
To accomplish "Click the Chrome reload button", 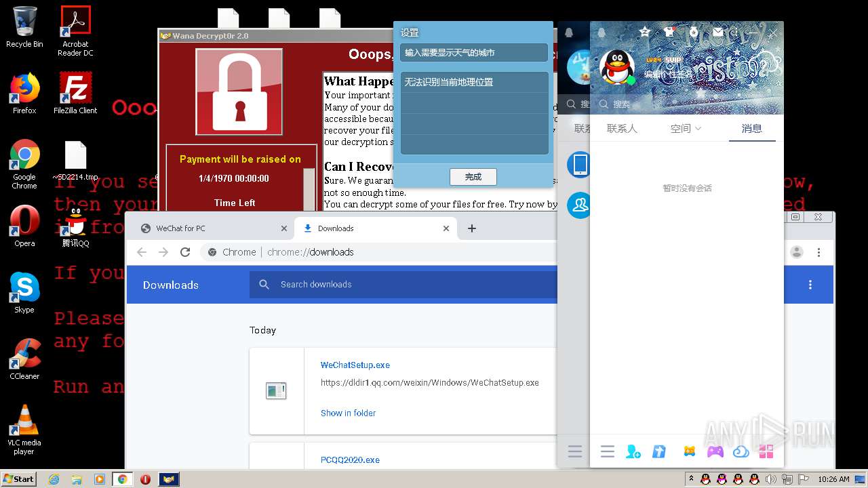I will click(184, 252).
